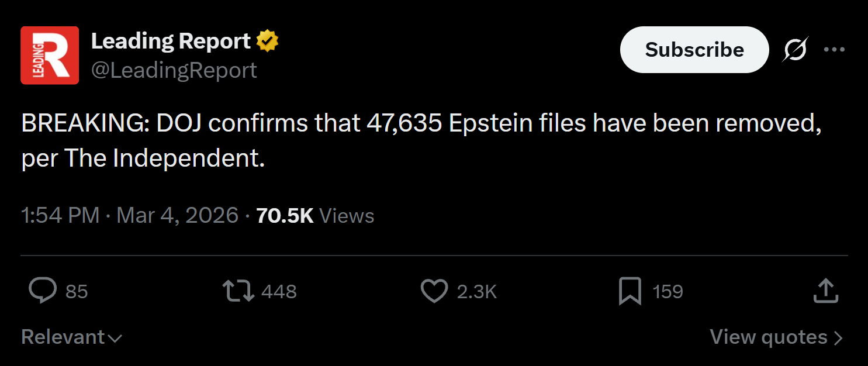Viewport: 868px width, 366px height.
Task: Open the three-dot more options menu
Action: [834, 50]
